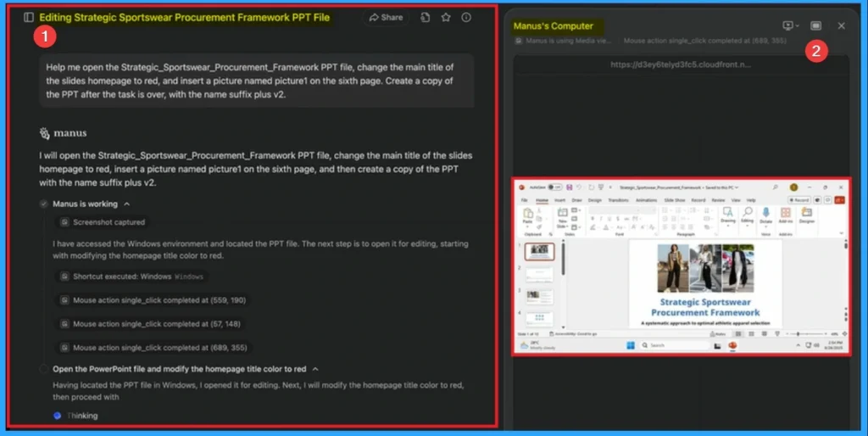Select slide 4 thumbnail

(540, 319)
